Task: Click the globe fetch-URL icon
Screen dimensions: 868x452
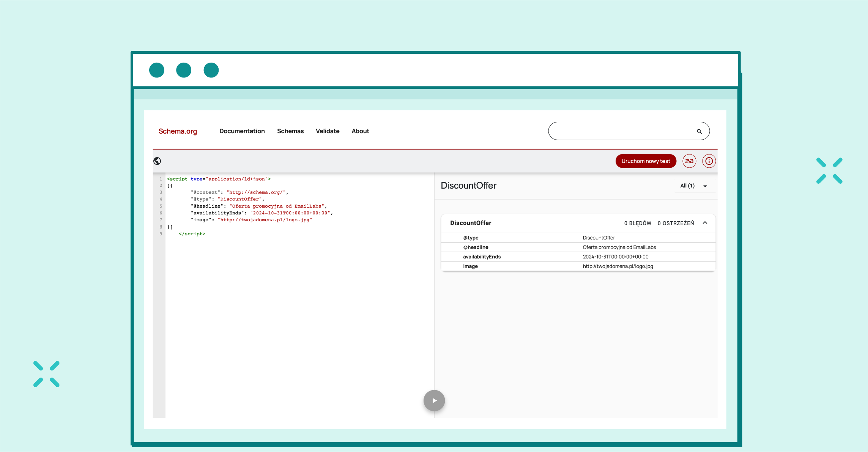Action: (x=157, y=161)
